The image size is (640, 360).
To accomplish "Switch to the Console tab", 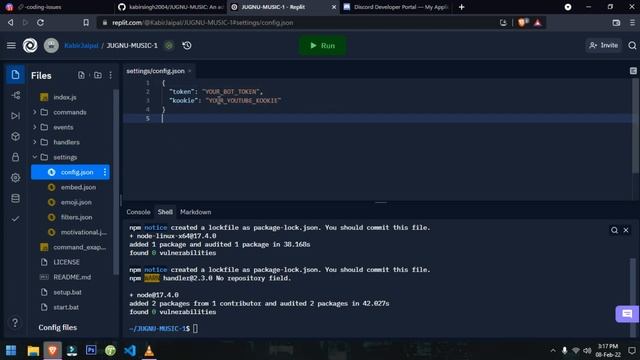I will point(138,212).
